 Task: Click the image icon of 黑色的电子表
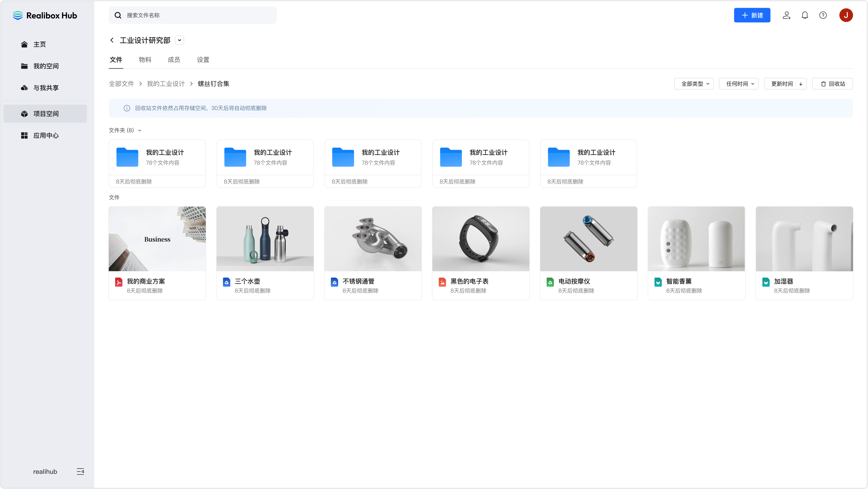tap(442, 282)
